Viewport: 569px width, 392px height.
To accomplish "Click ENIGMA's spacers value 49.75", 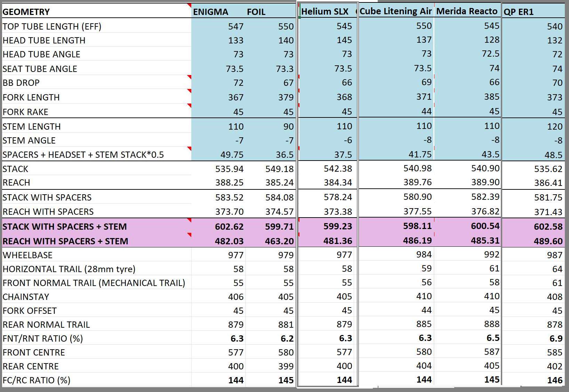I will click(232, 155).
